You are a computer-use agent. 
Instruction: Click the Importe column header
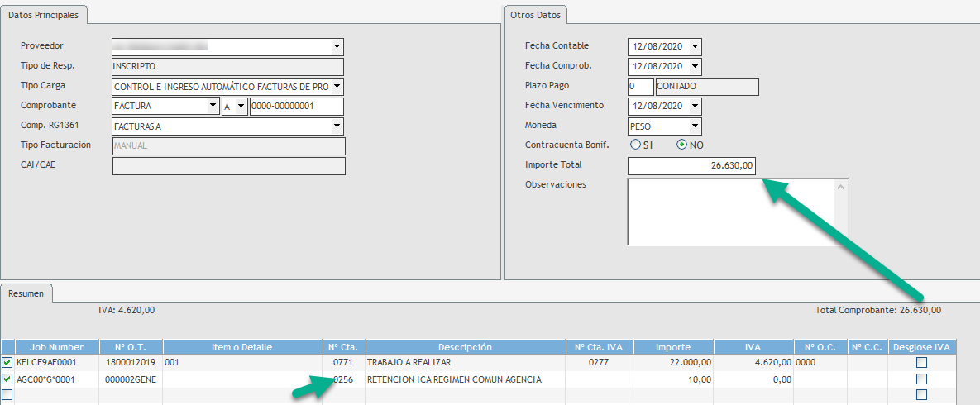pyautogui.click(x=672, y=347)
